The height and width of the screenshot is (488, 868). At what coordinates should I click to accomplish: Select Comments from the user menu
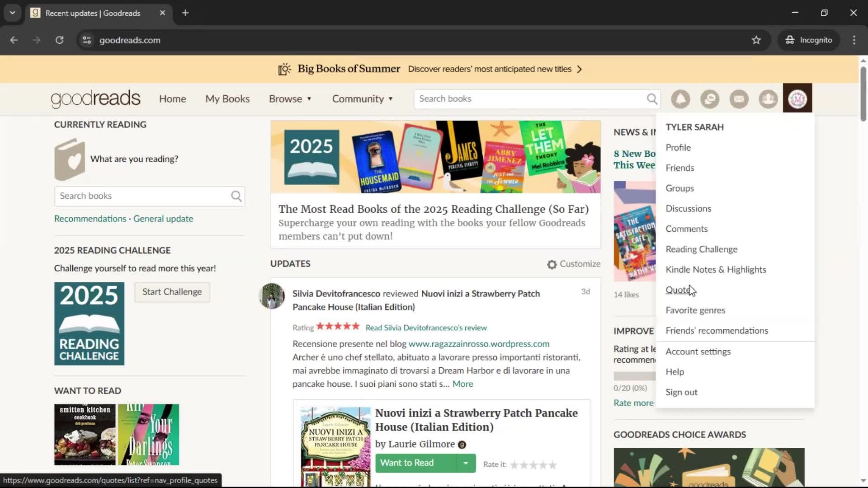click(x=687, y=229)
